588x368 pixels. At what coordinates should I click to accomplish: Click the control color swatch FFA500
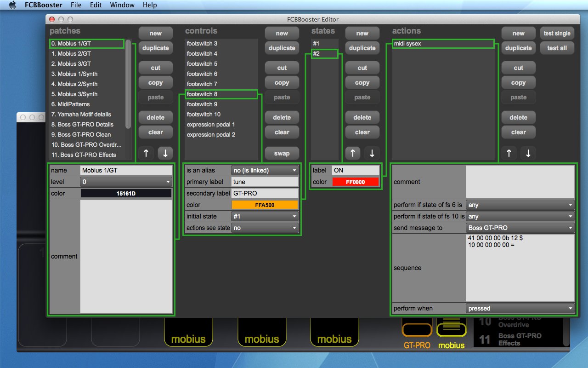pyautogui.click(x=265, y=205)
